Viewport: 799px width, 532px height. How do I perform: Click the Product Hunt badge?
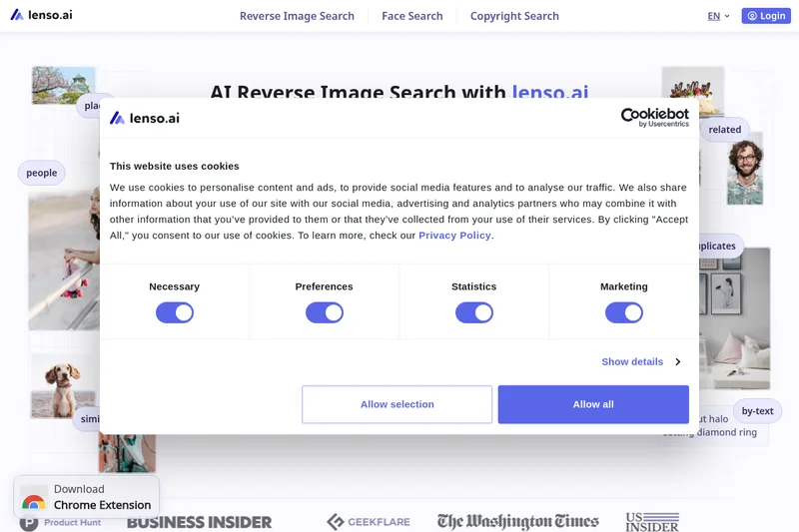coord(60,523)
